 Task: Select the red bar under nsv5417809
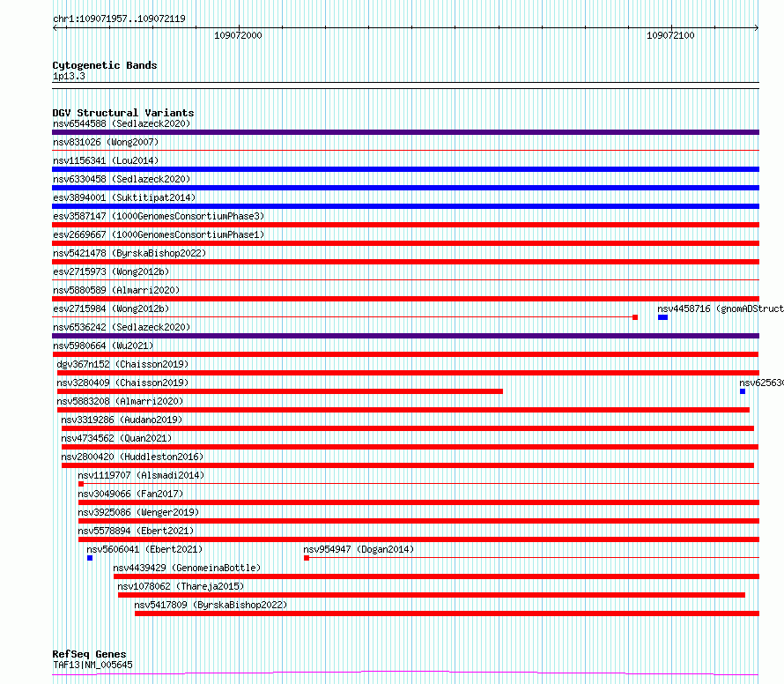[x=447, y=613]
